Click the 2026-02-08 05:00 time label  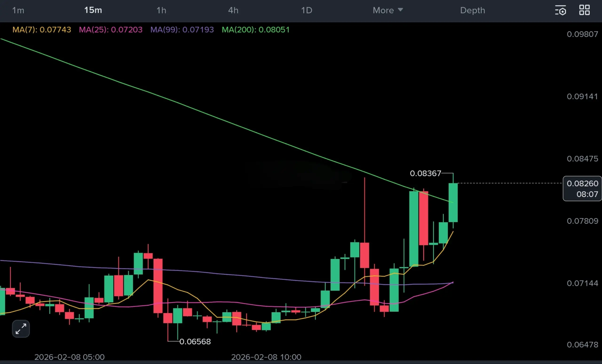coord(69,357)
